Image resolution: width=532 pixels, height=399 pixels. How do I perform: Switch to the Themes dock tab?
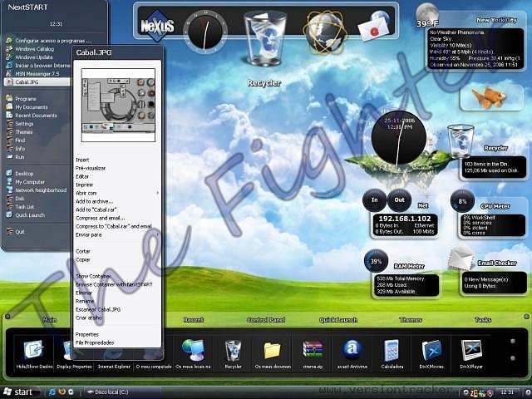(x=411, y=319)
